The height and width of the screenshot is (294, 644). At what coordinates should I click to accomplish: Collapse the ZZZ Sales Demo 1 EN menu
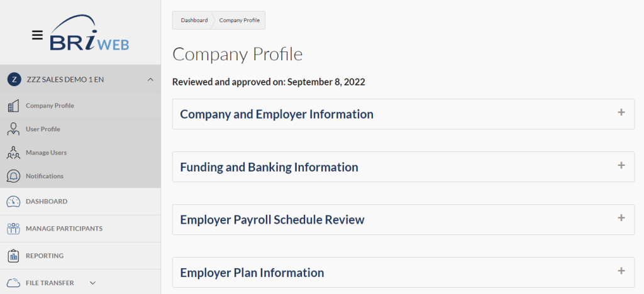(150, 80)
